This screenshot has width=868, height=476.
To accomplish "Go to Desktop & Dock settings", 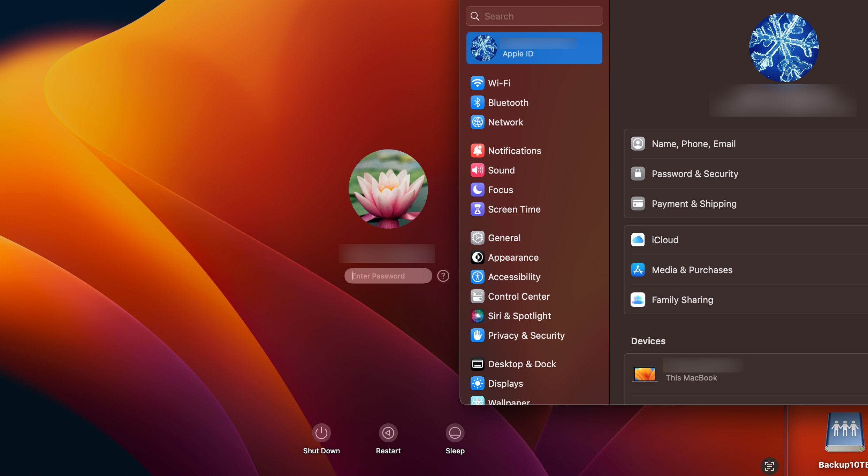I will point(521,364).
